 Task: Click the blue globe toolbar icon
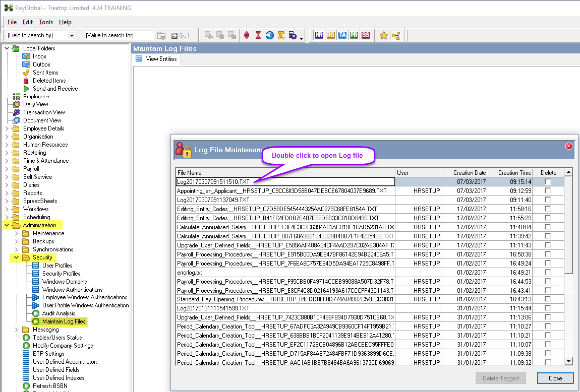pos(270,35)
